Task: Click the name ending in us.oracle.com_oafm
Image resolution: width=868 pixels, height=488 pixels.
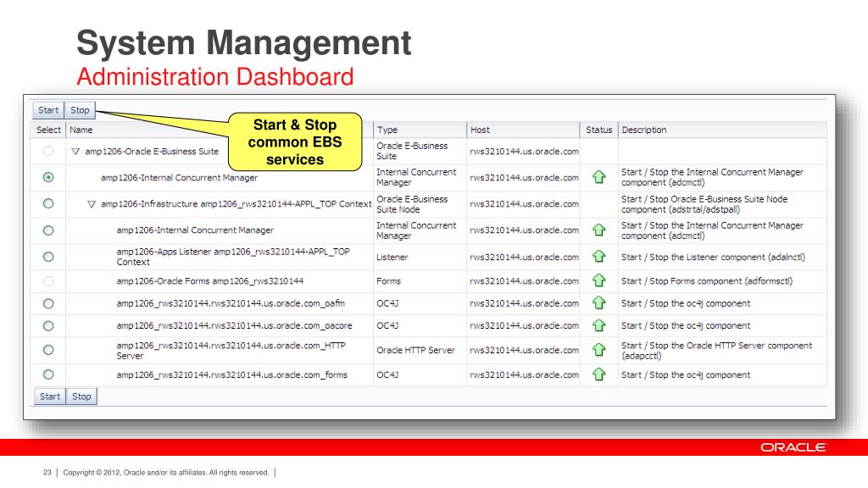Action: (x=231, y=303)
